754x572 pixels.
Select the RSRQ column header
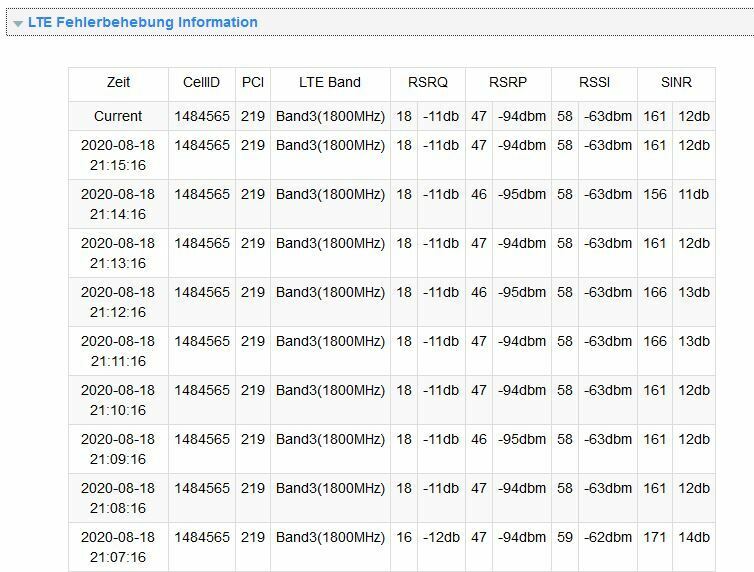coord(427,82)
